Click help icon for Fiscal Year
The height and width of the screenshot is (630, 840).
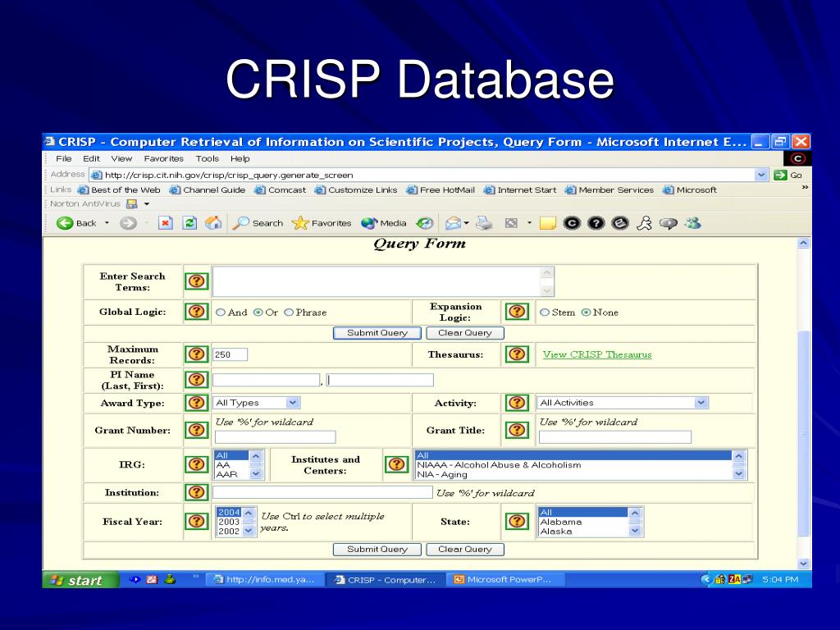[x=197, y=521]
